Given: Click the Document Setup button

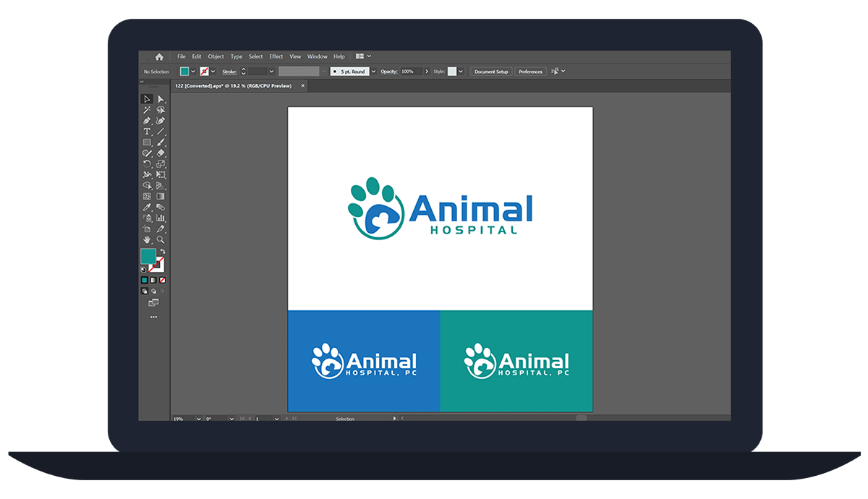Looking at the screenshot, I should pyautogui.click(x=491, y=71).
